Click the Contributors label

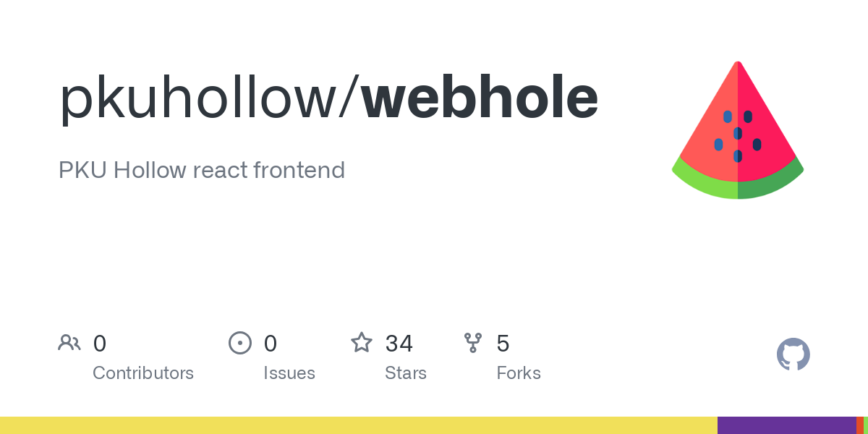(143, 373)
